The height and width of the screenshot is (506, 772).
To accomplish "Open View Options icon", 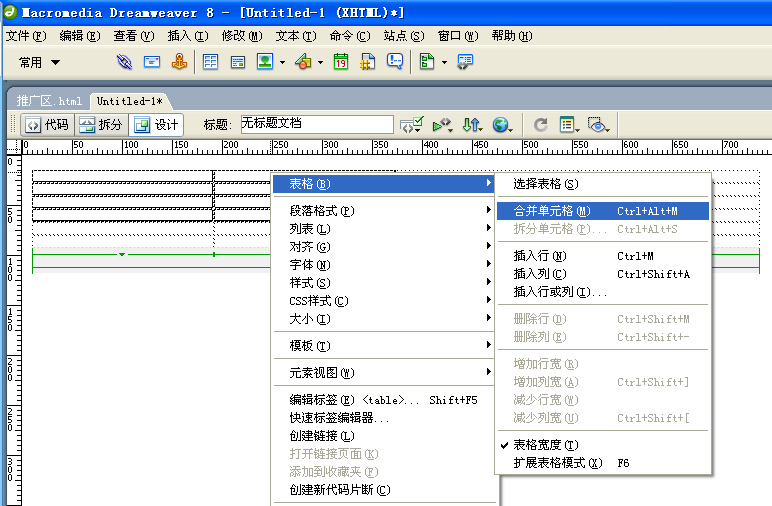I will coord(569,125).
